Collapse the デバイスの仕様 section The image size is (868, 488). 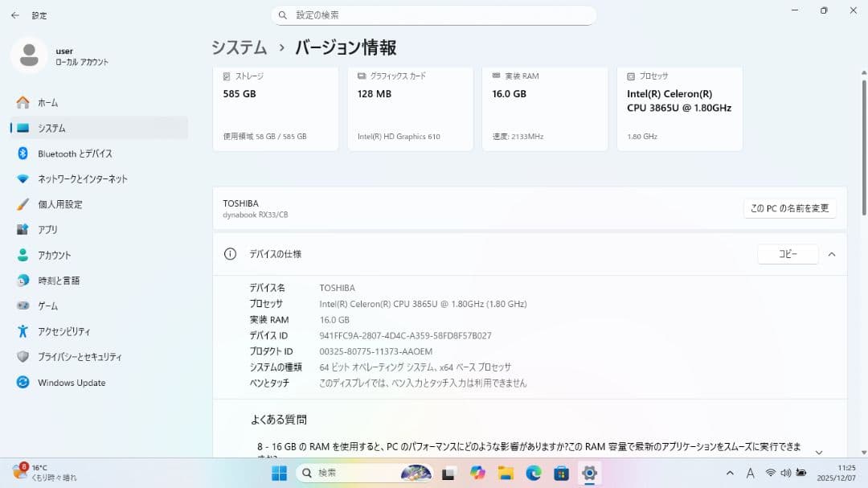pyautogui.click(x=832, y=253)
